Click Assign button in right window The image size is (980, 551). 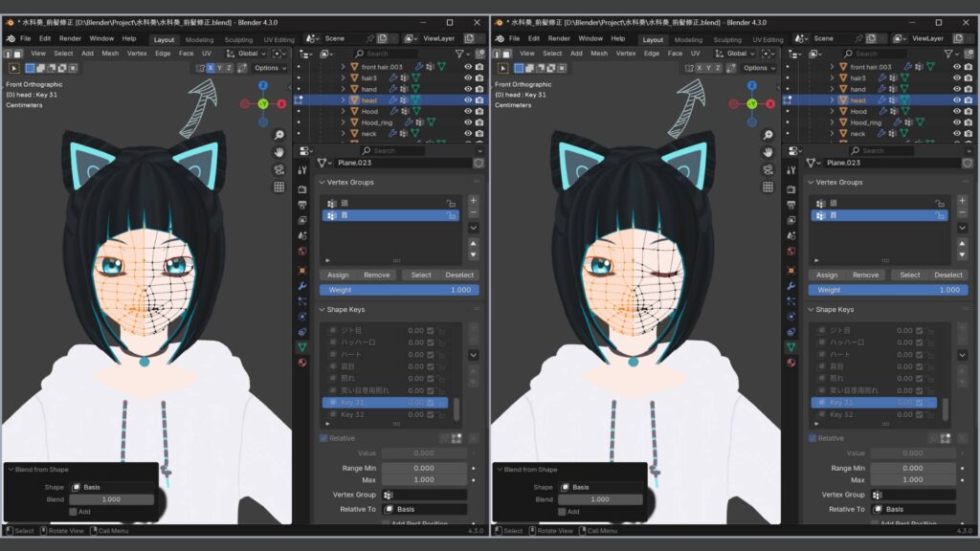(x=827, y=275)
